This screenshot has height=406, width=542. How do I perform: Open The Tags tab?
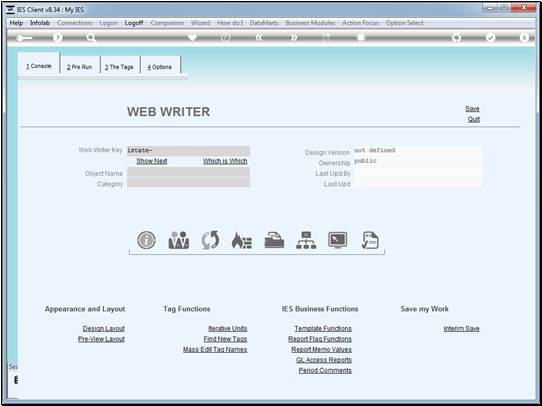(119, 67)
